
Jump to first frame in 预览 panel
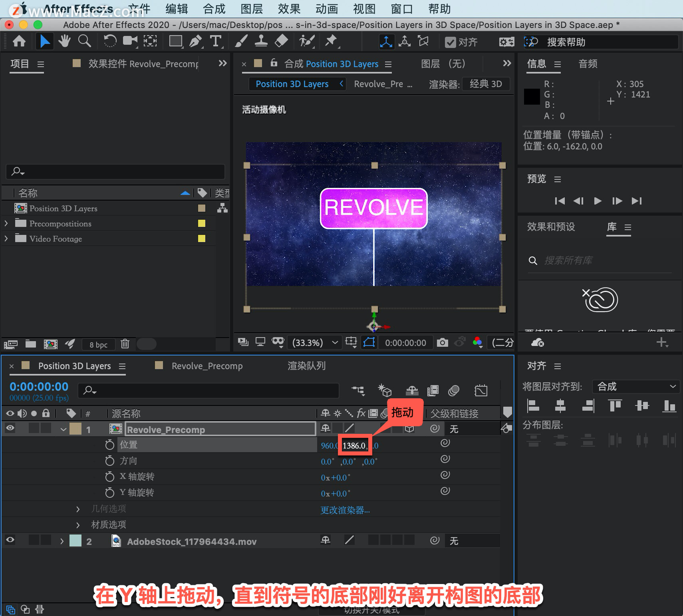pyautogui.click(x=560, y=201)
